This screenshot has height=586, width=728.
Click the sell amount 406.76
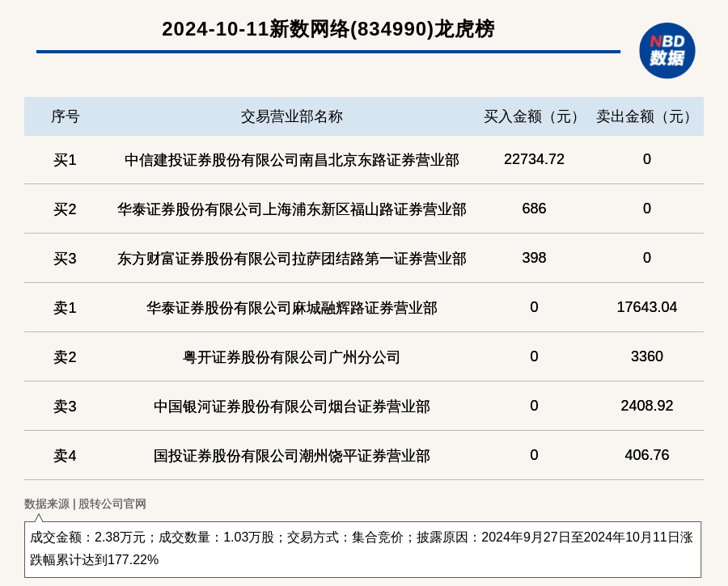[x=647, y=454]
